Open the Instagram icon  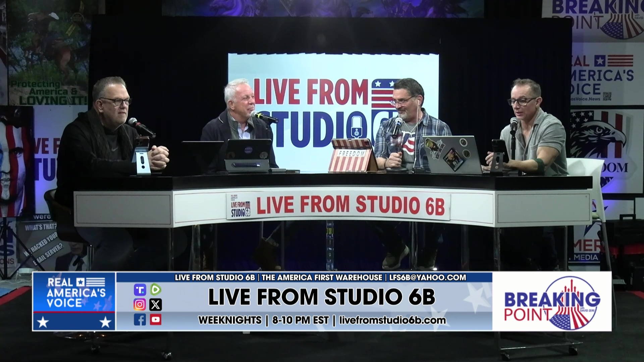point(140,304)
